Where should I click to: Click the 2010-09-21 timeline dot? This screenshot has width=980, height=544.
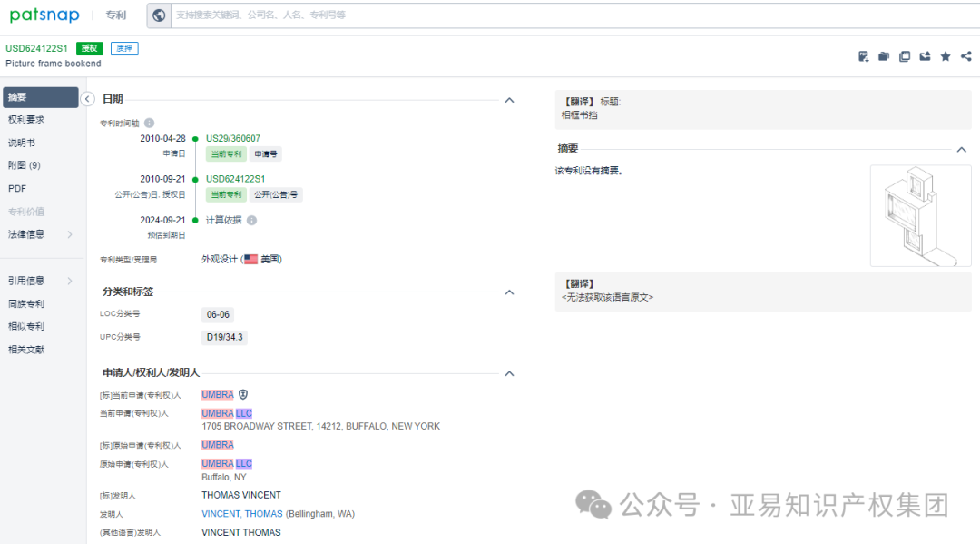click(x=195, y=180)
